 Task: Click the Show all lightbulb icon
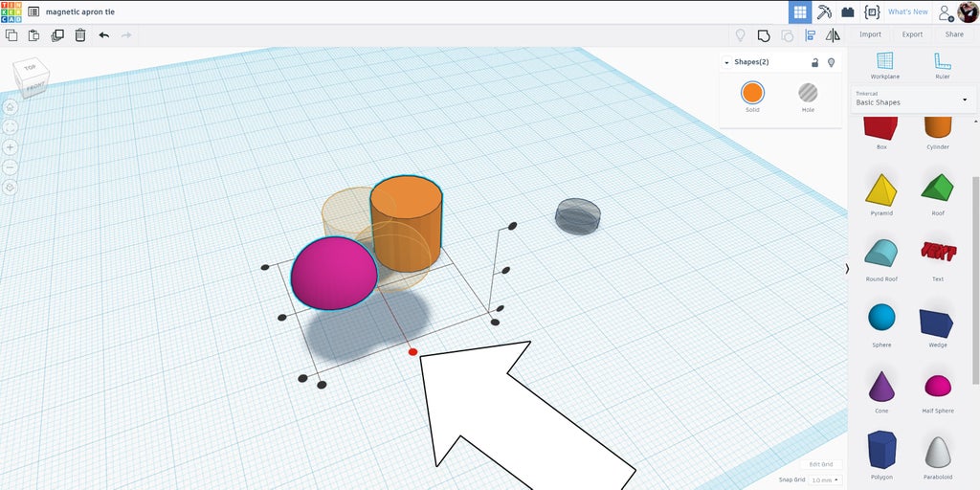(x=740, y=35)
